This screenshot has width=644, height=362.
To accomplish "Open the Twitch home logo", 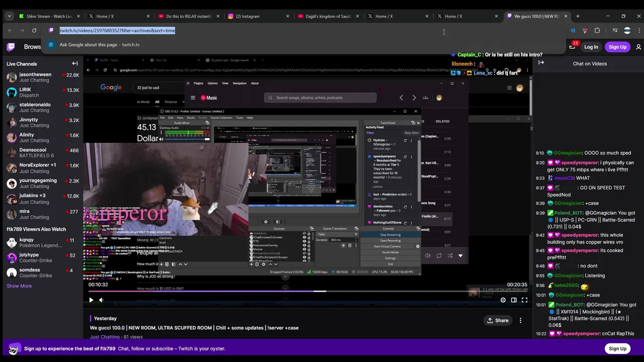I will [11, 47].
